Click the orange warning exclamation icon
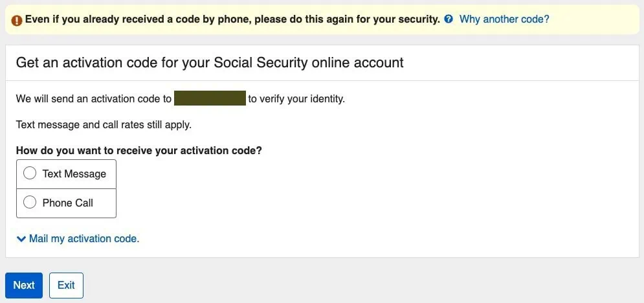This screenshot has height=303, width=644. tap(17, 20)
